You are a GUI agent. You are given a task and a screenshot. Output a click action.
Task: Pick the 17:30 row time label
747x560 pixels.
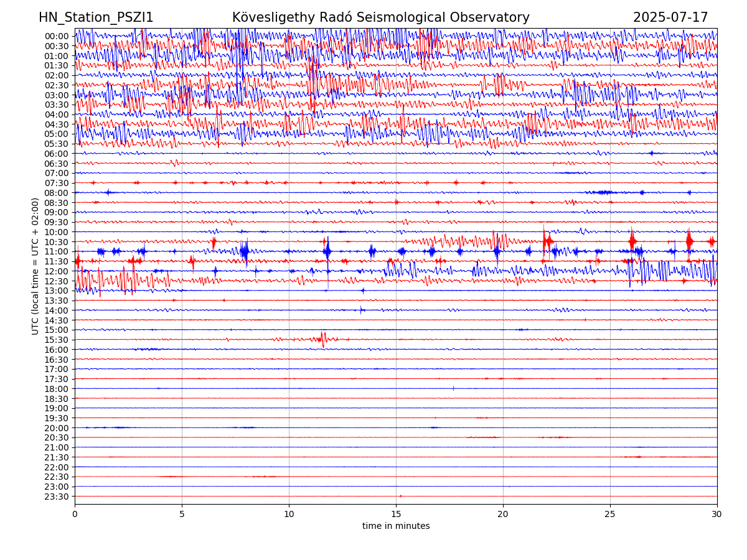coord(57,379)
